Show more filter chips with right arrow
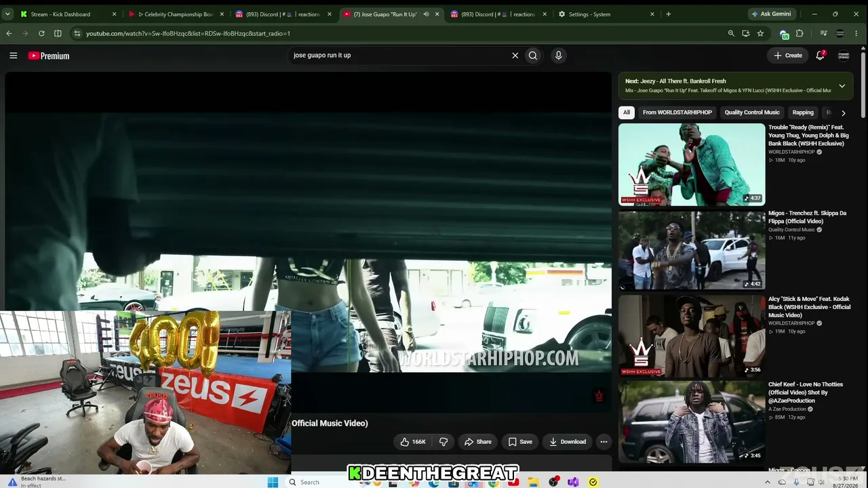The height and width of the screenshot is (488, 868). (843, 113)
